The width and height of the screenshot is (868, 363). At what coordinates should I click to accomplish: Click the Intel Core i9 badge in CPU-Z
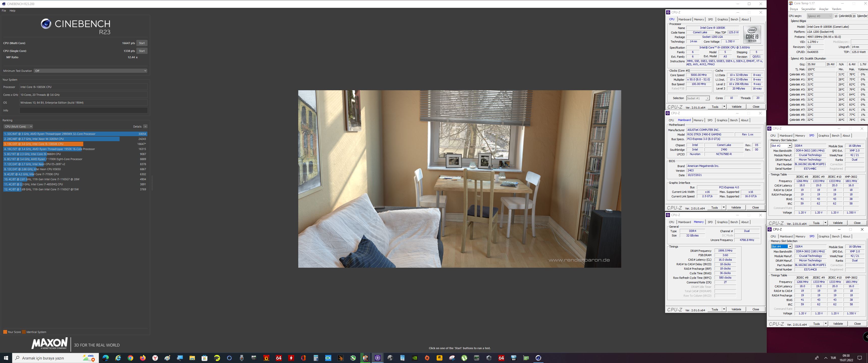(x=752, y=35)
